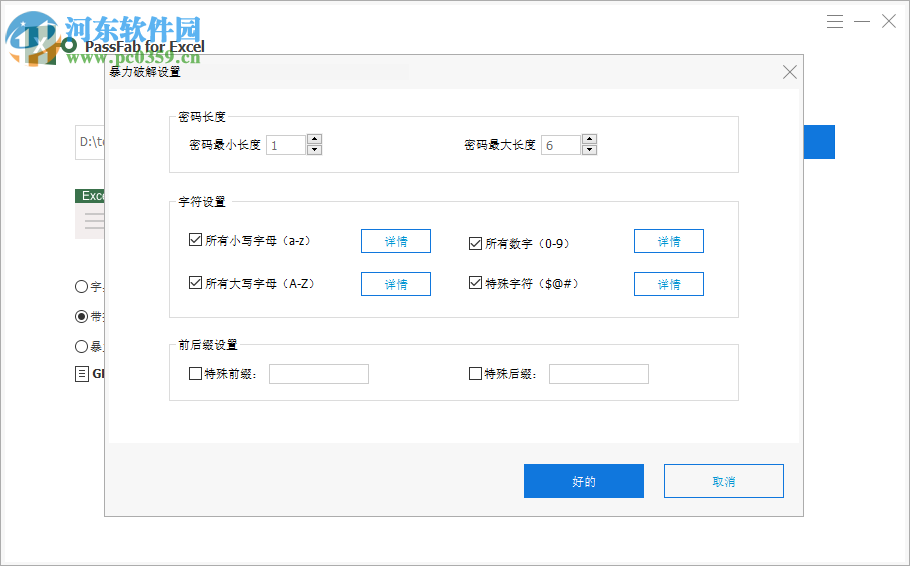Click the special suffix text field
The image size is (910, 566).
(x=599, y=374)
